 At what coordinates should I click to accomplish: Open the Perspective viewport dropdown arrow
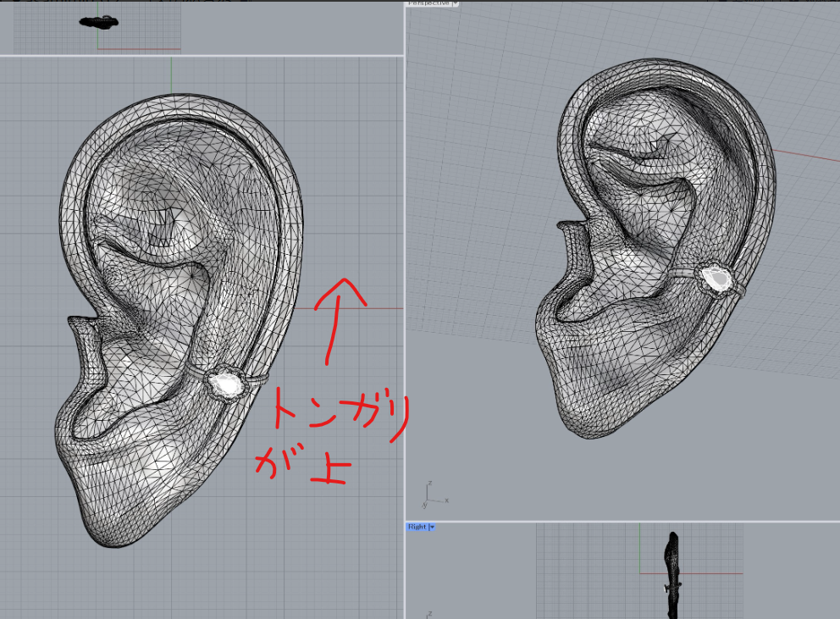point(456,3)
